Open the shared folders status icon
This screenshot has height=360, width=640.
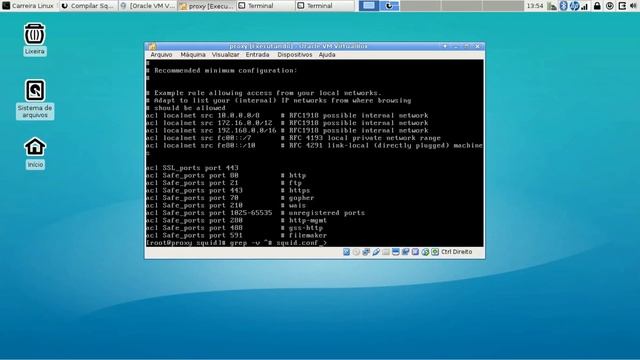[386, 252]
